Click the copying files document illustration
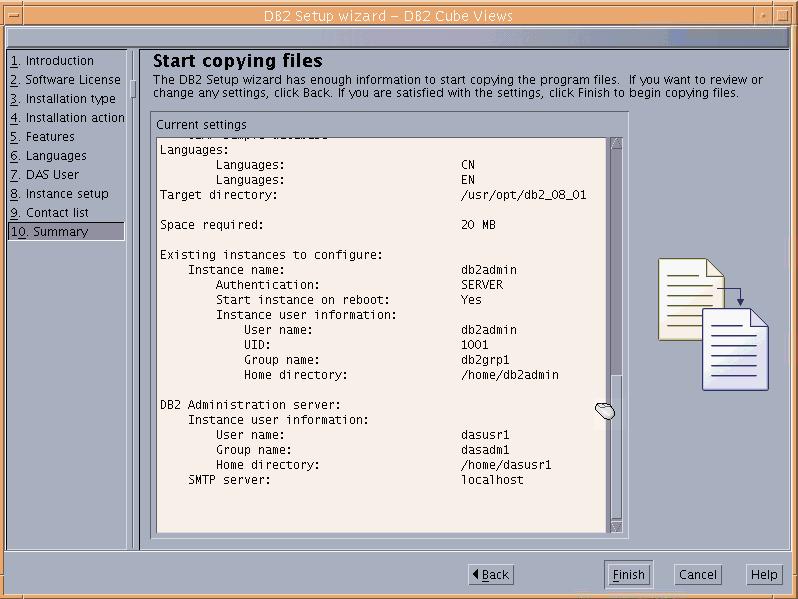Image resolution: width=798 pixels, height=599 pixels. (713, 324)
